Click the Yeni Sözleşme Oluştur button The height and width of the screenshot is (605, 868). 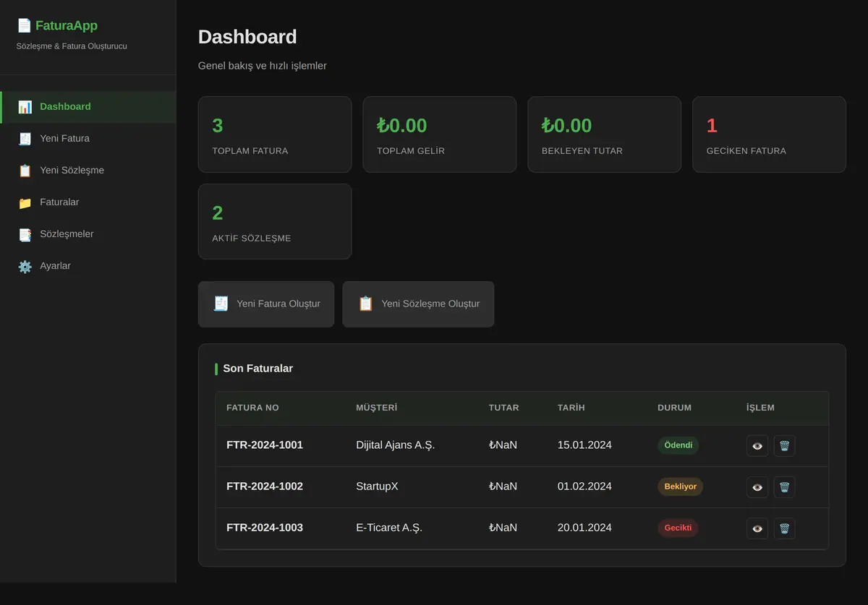(x=418, y=304)
